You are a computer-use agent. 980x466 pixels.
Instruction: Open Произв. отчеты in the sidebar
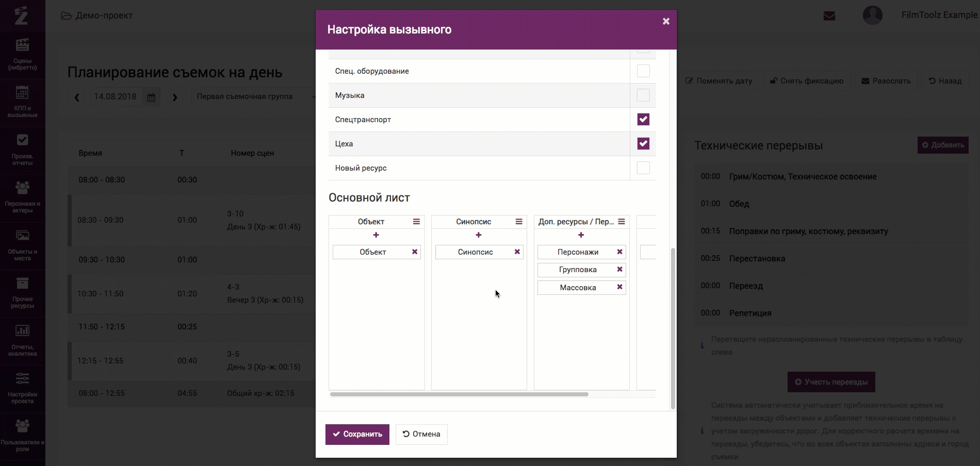[x=22, y=150]
